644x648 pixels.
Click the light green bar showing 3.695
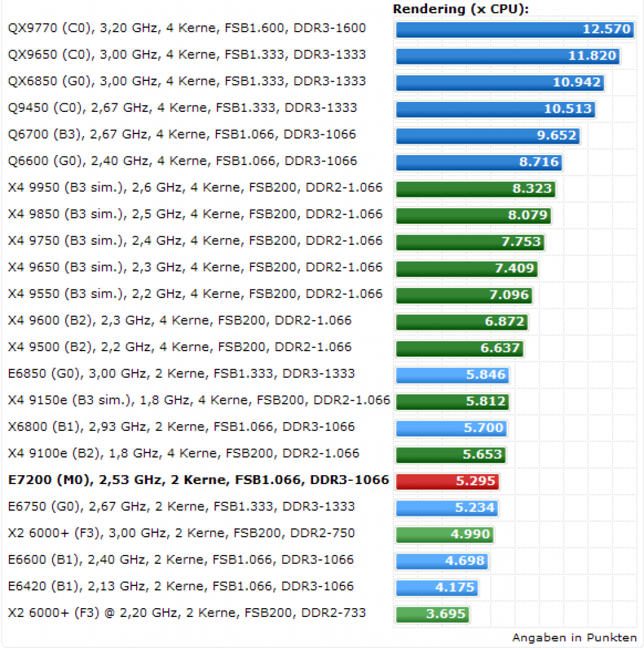coord(433,614)
